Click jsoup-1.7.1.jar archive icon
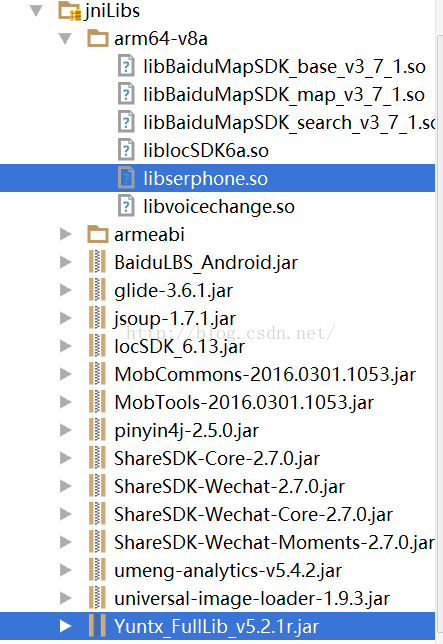The height and width of the screenshot is (644, 443). pyautogui.click(x=97, y=318)
